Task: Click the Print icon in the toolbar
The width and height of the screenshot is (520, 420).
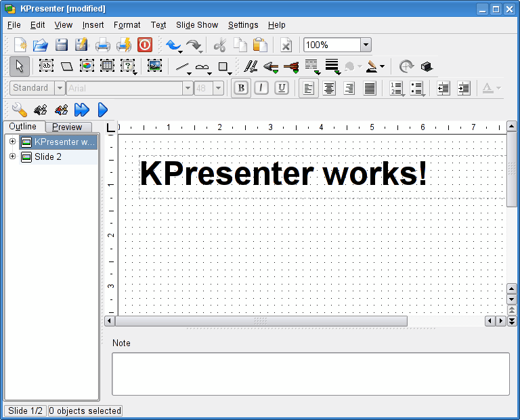Action: (102, 45)
